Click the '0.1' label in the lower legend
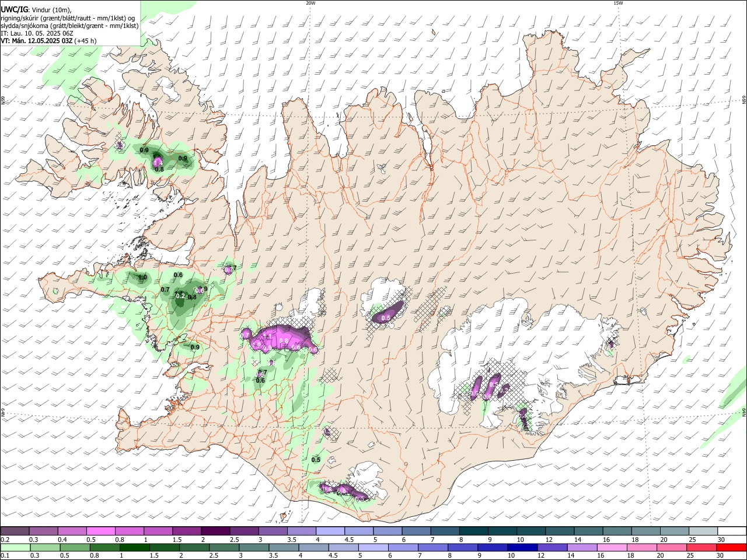Viewport: 747px width, 560px height. point(5,556)
